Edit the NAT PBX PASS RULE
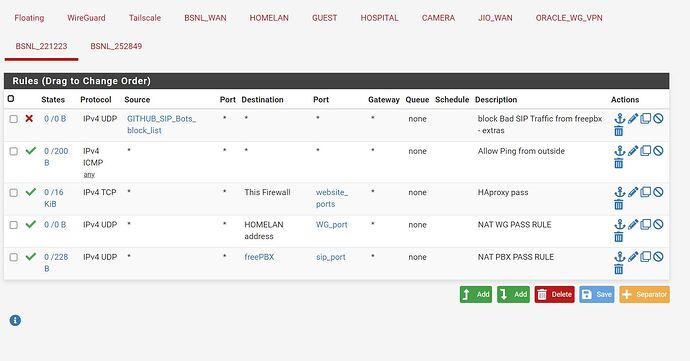 click(x=633, y=257)
